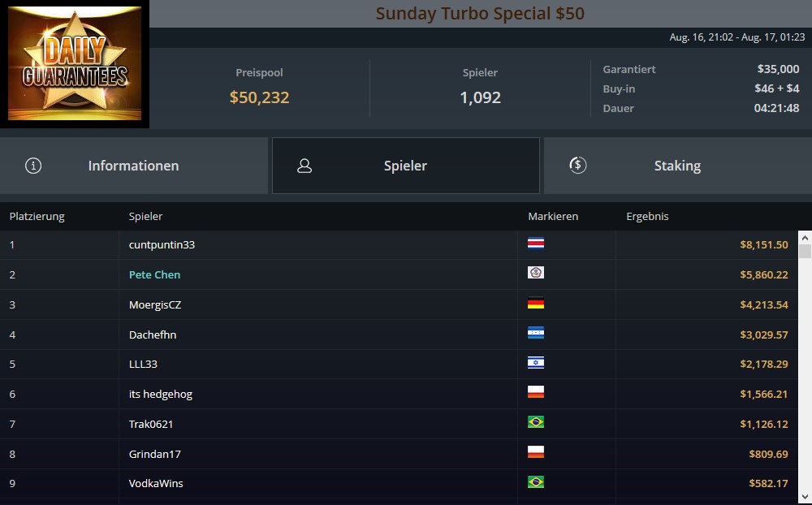Viewport: 812px width, 505px height.
Task: Select the Spieler tab
Action: point(406,166)
